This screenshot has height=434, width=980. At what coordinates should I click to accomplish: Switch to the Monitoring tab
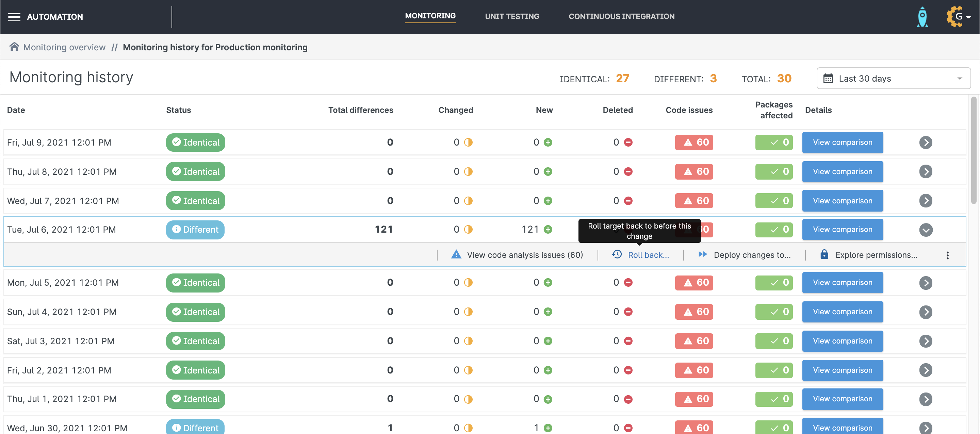[x=430, y=16]
